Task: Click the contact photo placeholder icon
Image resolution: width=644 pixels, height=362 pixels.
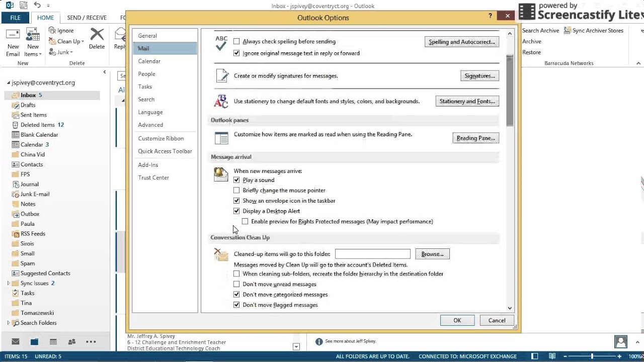Action: coord(621,341)
